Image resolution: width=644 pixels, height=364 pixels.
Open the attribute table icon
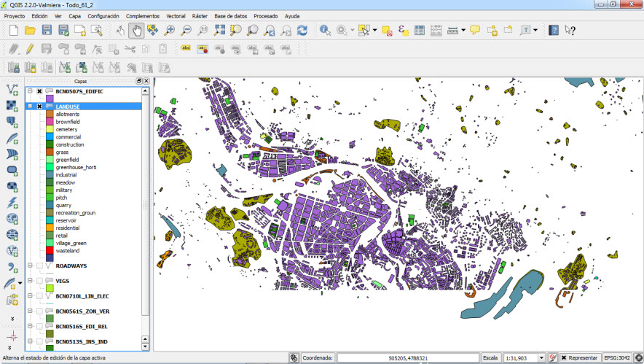tap(420, 30)
